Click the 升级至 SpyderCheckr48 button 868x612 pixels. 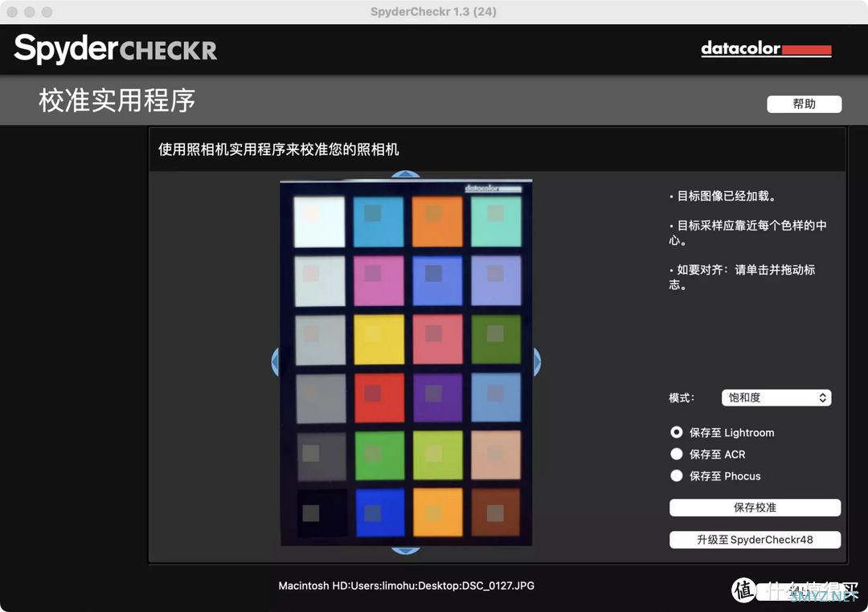tap(755, 539)
